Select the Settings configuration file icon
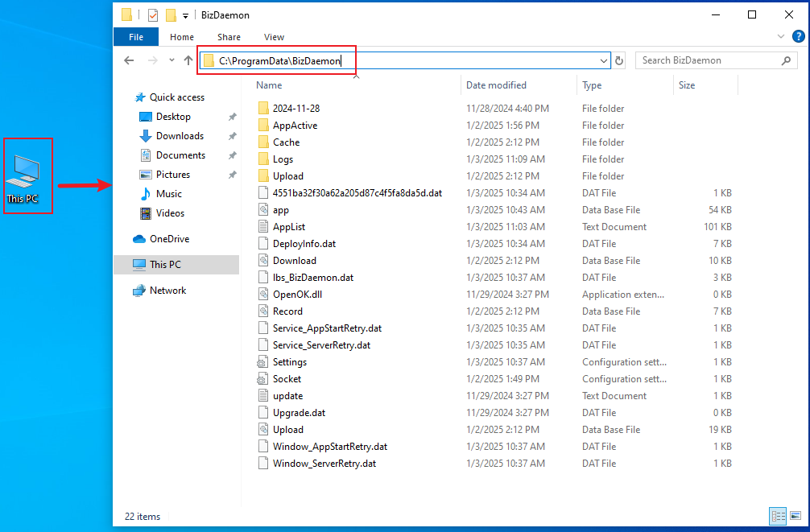This screenshot has height=532, width=810. 263,362
